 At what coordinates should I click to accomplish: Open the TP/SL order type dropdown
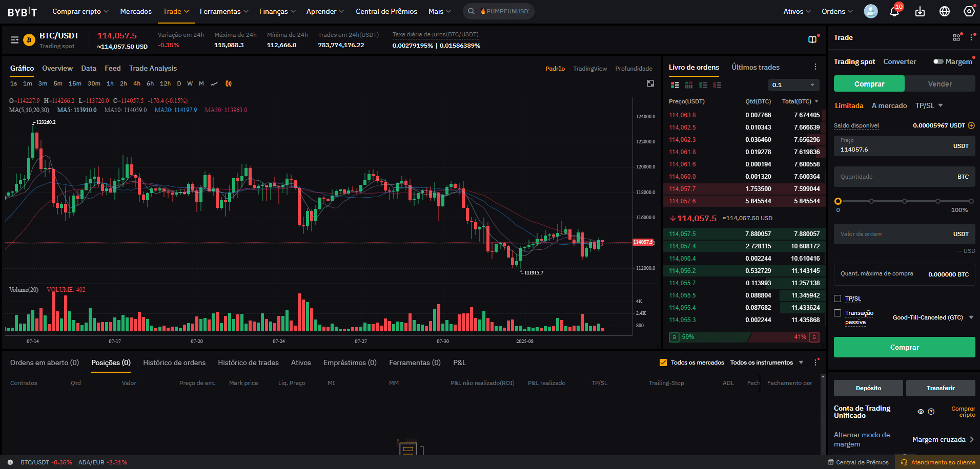[x=929, y=105]
